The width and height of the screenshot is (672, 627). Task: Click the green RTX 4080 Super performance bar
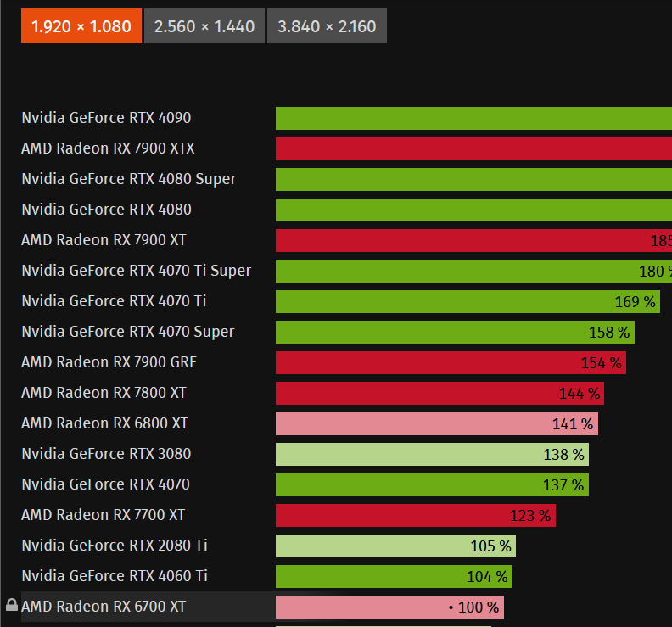click(x=473, y=179)
